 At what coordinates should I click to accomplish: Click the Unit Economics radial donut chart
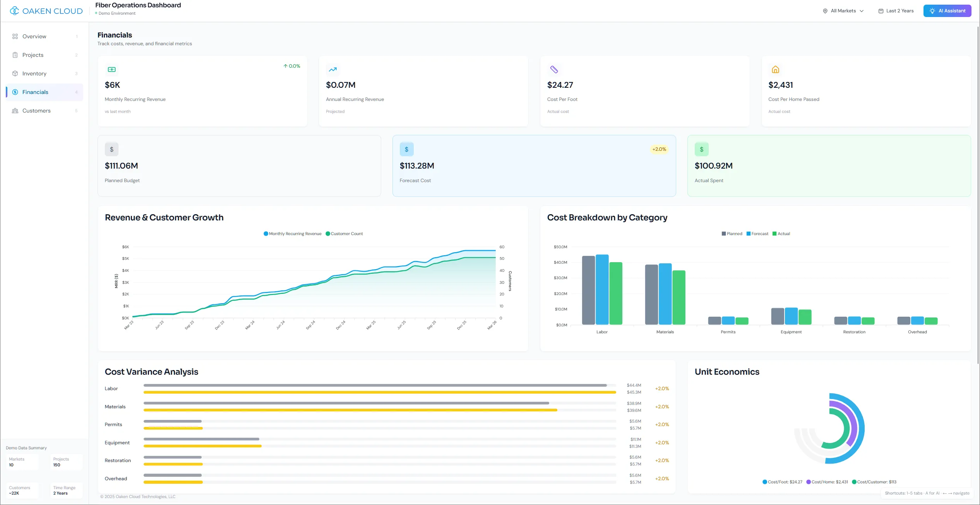(x=829, y=428)
